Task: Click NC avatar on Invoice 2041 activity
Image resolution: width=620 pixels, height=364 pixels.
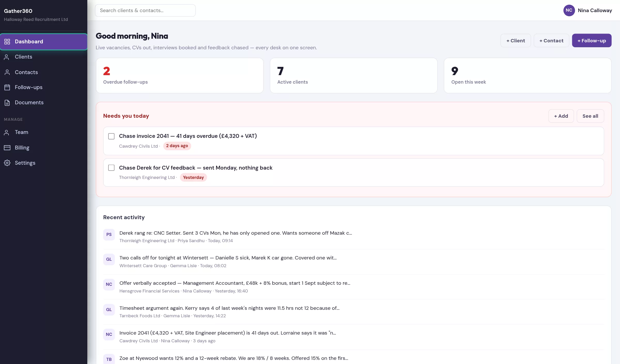Action: click(109, 334)
